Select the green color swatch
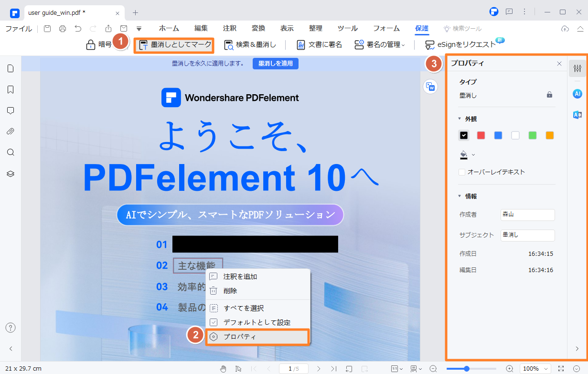This screenshot has width=588, height=374. 533,135
